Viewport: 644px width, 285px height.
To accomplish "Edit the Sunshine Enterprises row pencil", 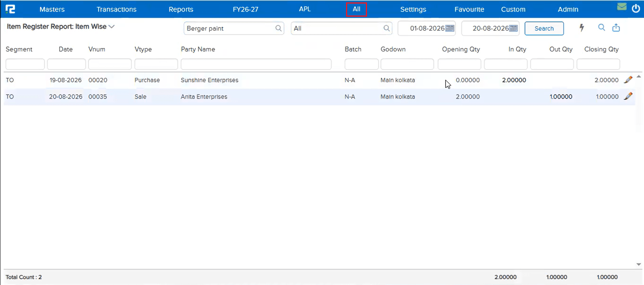I will pyautogui.click(x=628, y=79).
